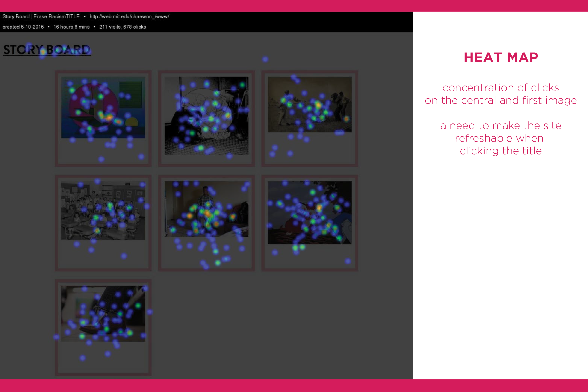Click the 'concentration of clicks' caption line

point(500,88)
